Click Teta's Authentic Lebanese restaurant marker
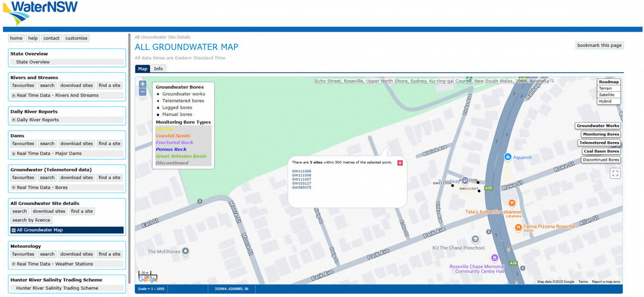 (x=512, y=203)
